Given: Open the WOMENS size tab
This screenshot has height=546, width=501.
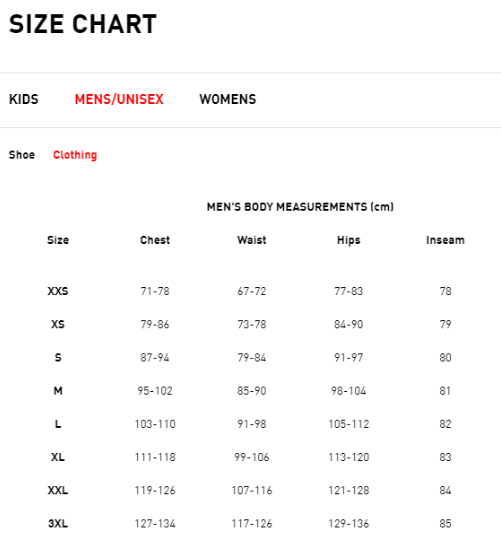Looking at the screenshot, I should point(228,99).
